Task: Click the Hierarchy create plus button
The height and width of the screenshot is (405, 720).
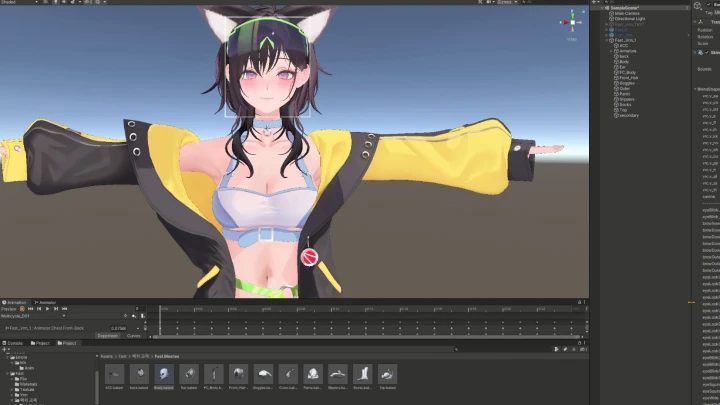Action: (594, 2)
